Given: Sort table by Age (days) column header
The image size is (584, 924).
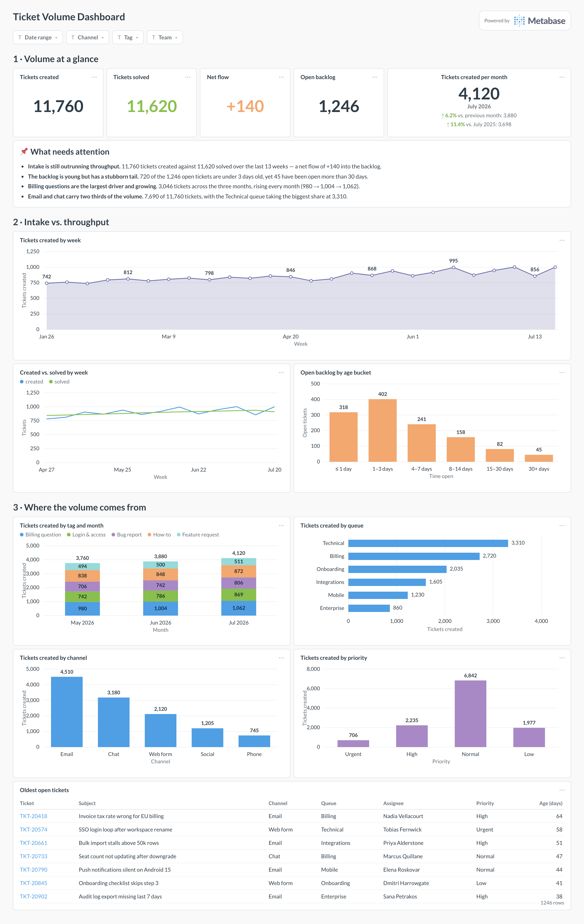Looking at the screenshot, I should click(x=551, y=803).
